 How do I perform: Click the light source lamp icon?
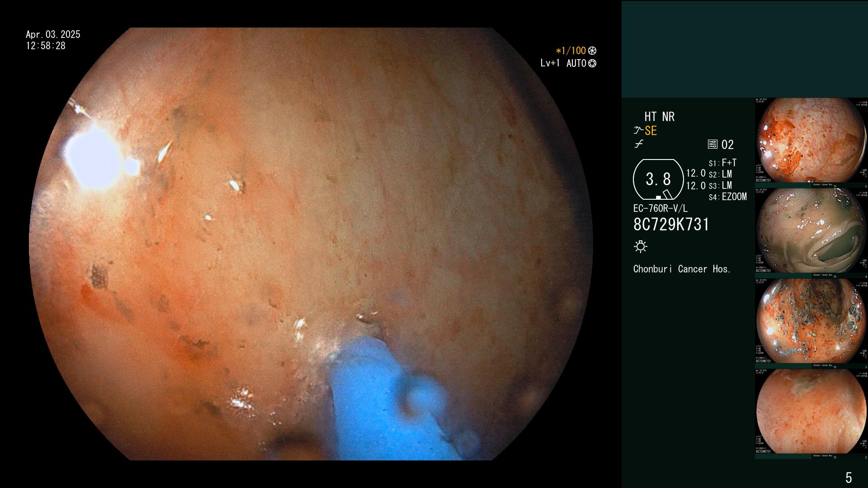(641, 247)
